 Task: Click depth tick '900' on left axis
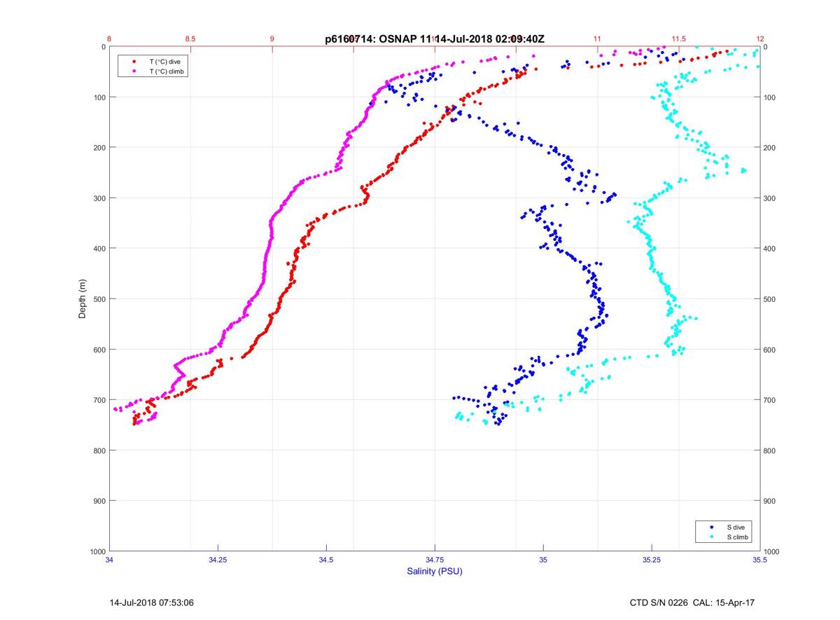[99, 500]
